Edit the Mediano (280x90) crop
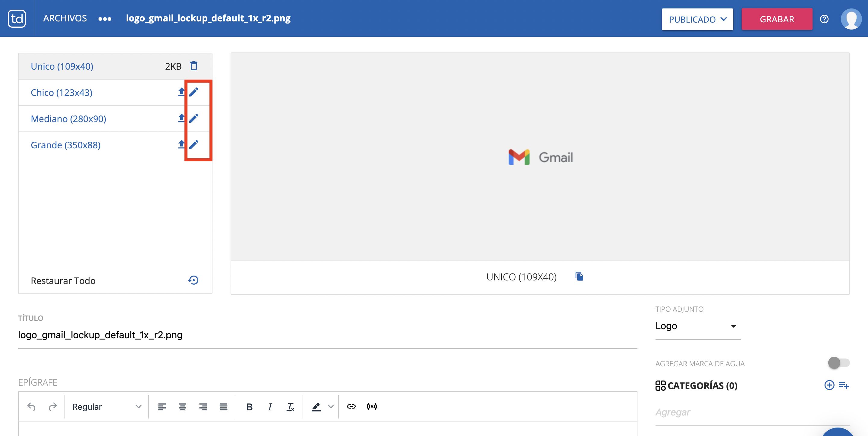This screenshot has height=436, width=868. (x=194, y=118)
